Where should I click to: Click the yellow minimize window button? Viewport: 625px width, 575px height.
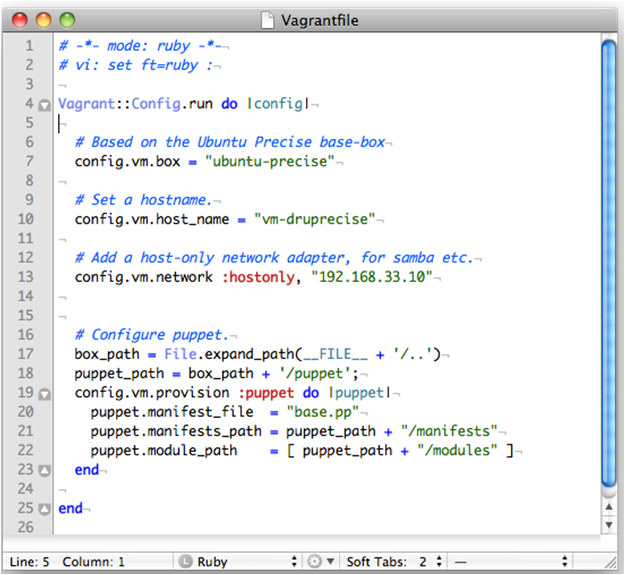45,19
